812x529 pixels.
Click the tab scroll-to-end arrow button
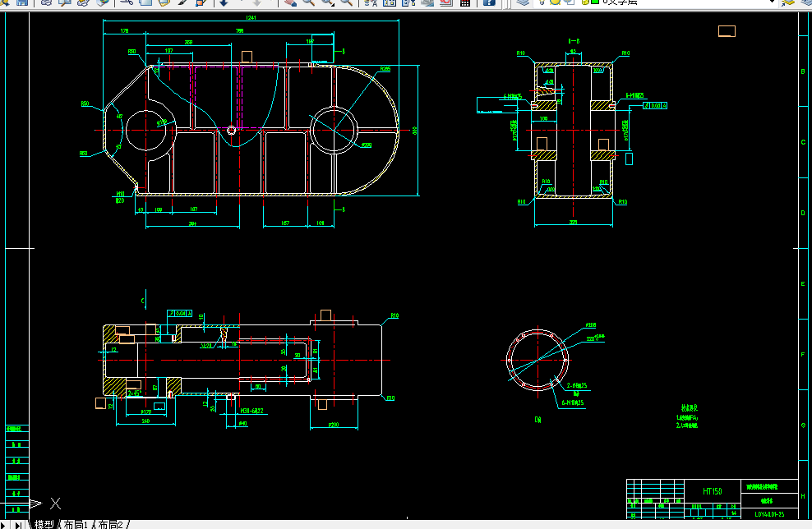18,525
